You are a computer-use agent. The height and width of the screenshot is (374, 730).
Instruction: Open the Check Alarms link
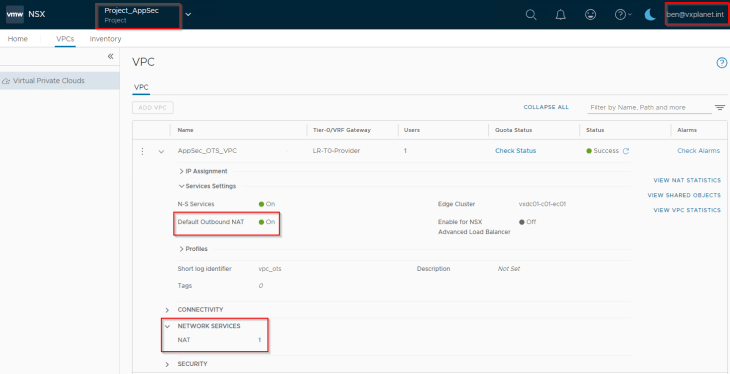point(698,151)
